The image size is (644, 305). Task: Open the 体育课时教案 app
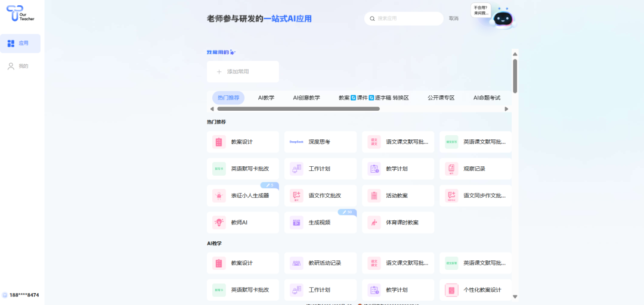[398, 222]
